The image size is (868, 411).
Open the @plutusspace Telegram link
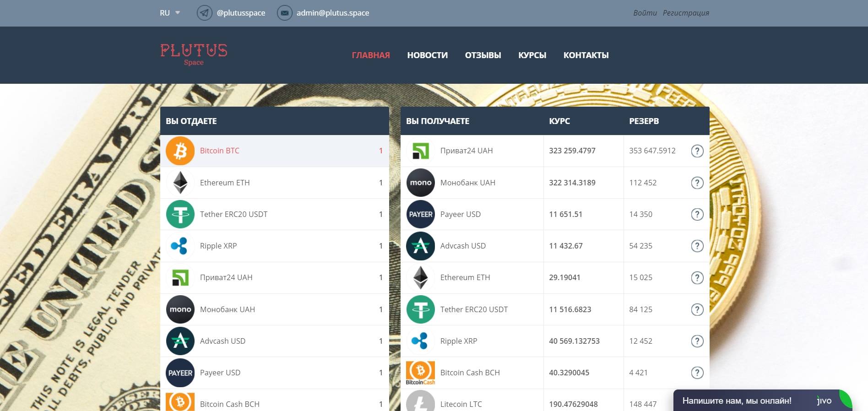[x=241, y=13]
